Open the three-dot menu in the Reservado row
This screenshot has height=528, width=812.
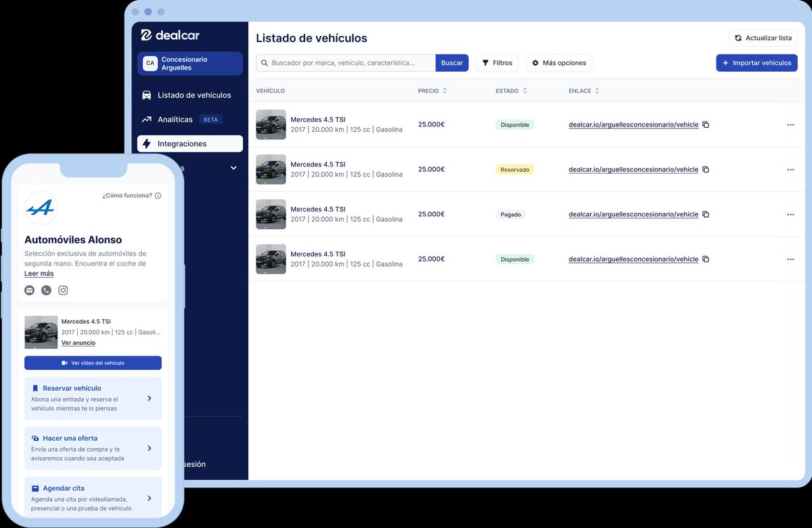tap(790, 170)
